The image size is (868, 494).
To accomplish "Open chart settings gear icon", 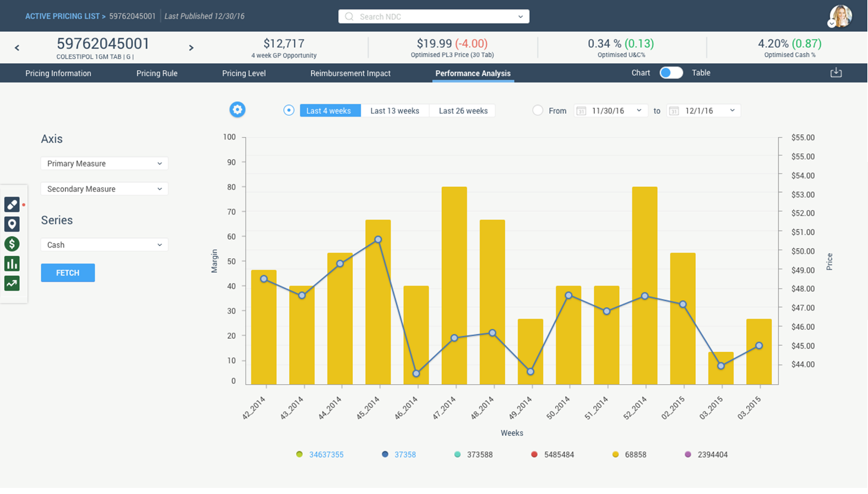I will click(x=237, y=110).
